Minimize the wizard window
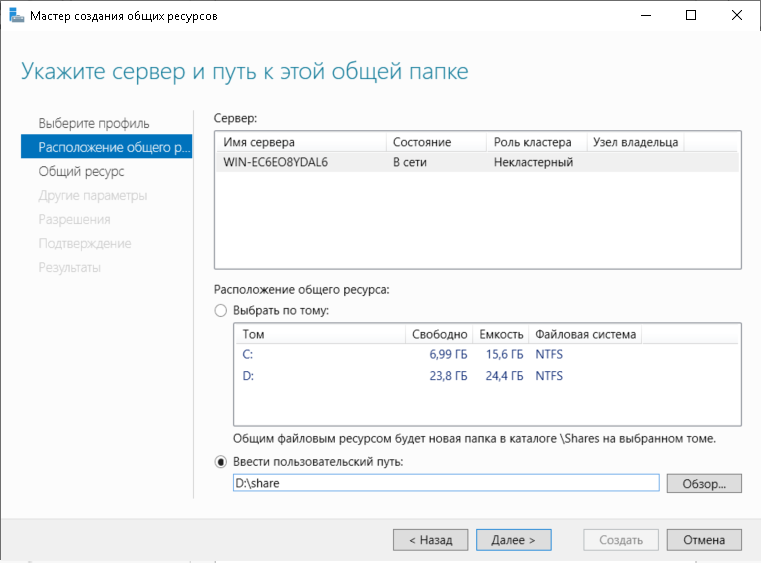The image size is (761, 563). click(646, 16)
